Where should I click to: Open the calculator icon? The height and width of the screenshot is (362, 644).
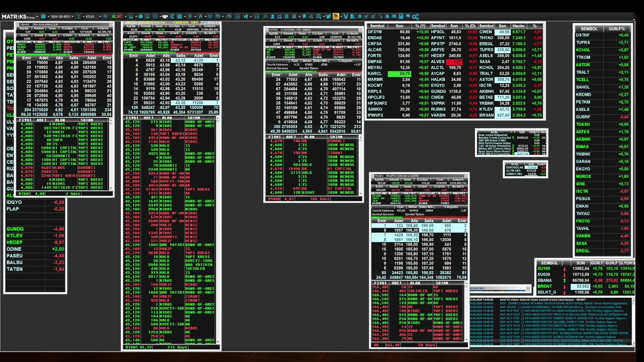click(401, 17)
